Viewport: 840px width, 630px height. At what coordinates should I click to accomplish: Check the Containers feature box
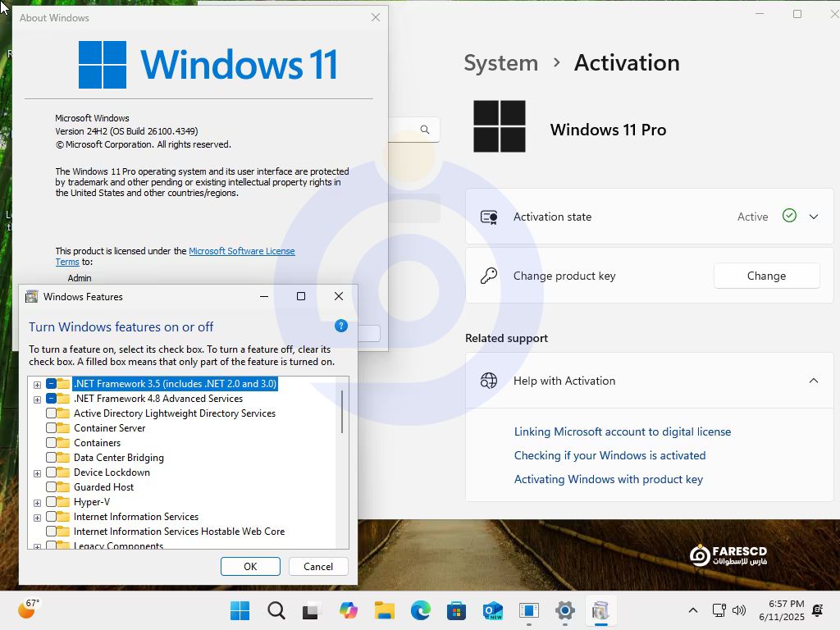pos(51,442)
